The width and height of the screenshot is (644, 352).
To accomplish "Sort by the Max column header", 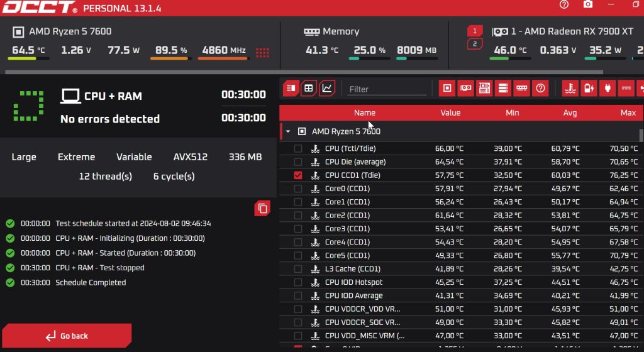I will coord(628,113).
